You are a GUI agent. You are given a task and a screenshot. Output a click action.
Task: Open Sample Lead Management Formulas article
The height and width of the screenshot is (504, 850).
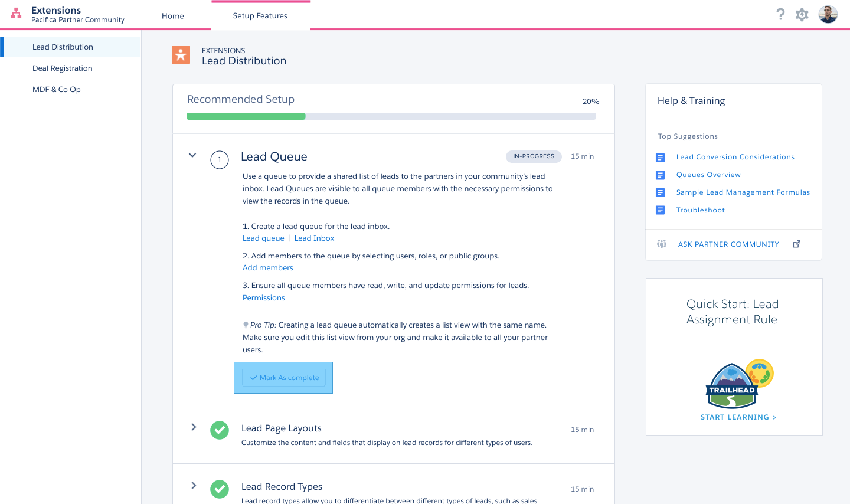(743, 192)
